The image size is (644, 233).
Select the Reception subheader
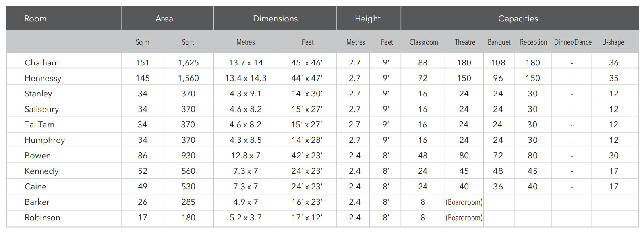(533, 42)
